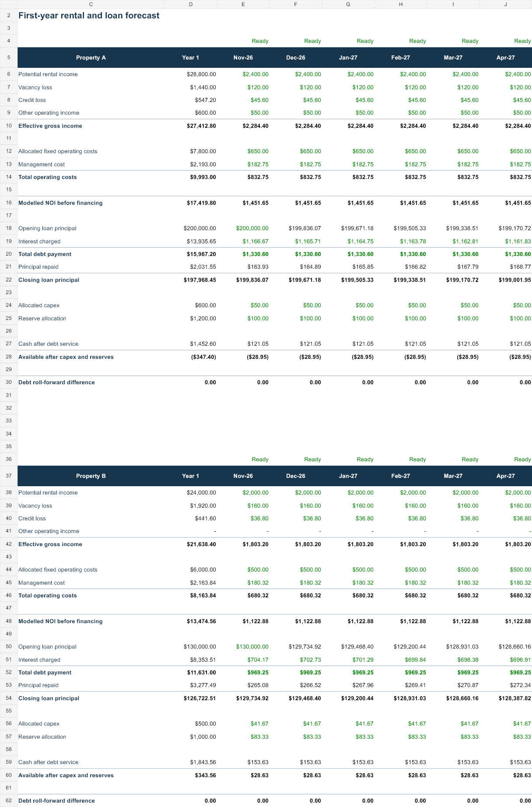532x807 pixels.
Task: Select Property A 'Potential rental income' label
Action: coord(48,74)
